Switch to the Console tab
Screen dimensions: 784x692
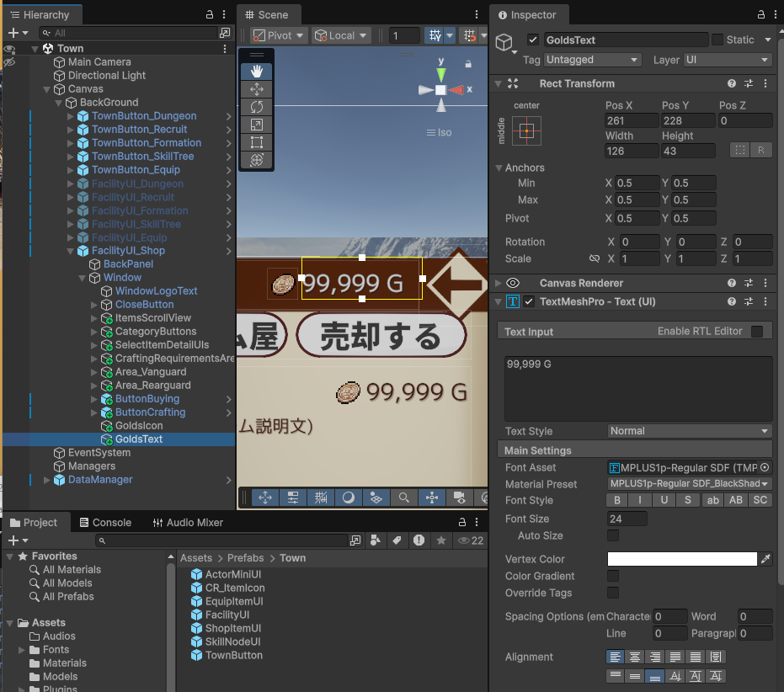[x=104, y=523]
